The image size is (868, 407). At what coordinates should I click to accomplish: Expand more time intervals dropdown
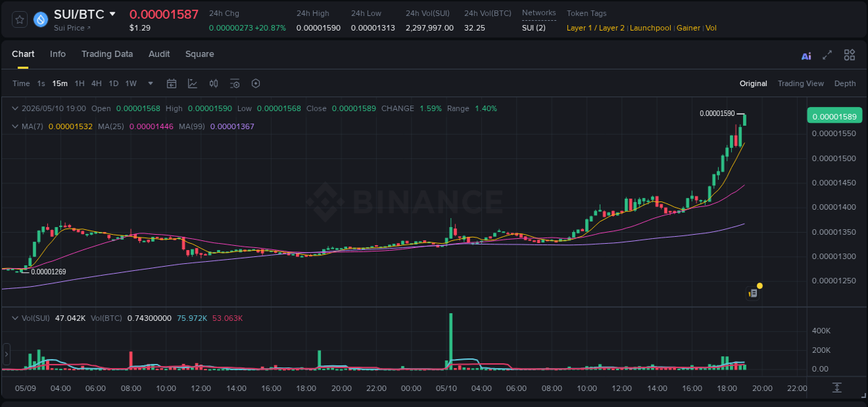point(151,83)
